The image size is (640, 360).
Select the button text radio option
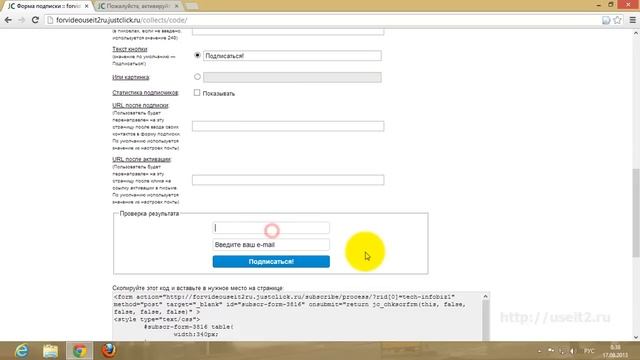point(198,55)
